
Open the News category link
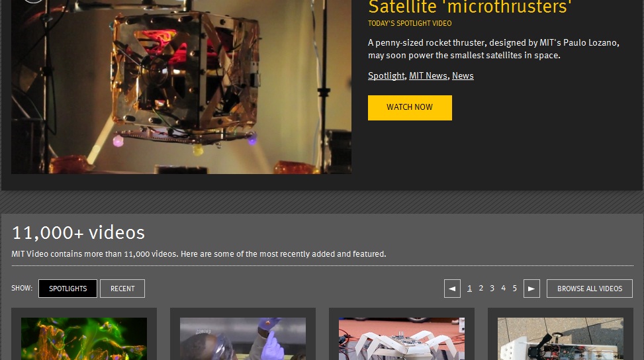point(463,75)
